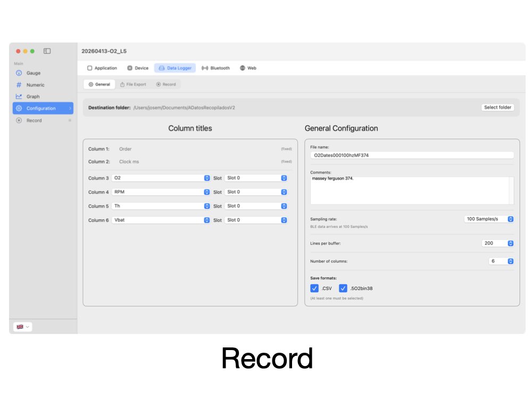Open the Column 3 O2 dropdown
532x399 pixels.
pyautogui.click(x=161, y=178)
